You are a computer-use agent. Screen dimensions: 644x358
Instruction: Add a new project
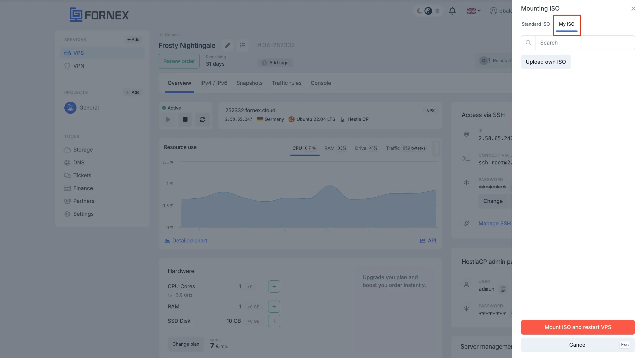[x=133, y=92]
